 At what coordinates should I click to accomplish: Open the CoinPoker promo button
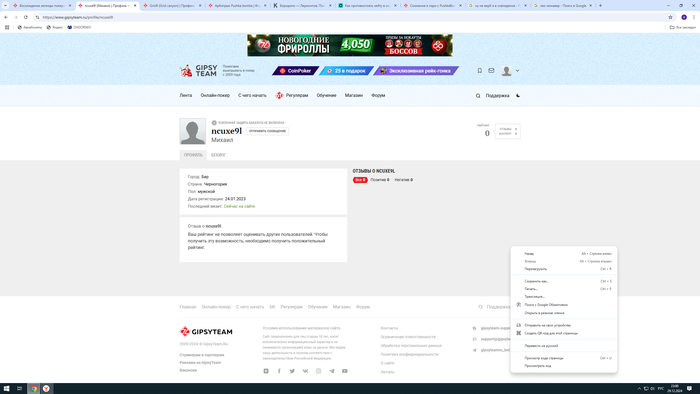(295, 71)
